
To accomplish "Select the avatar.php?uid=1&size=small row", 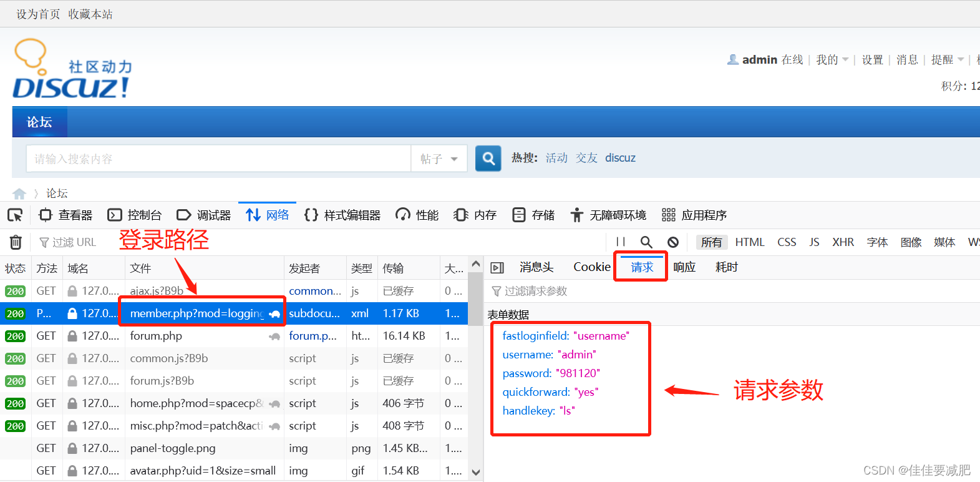I will 234,471.
